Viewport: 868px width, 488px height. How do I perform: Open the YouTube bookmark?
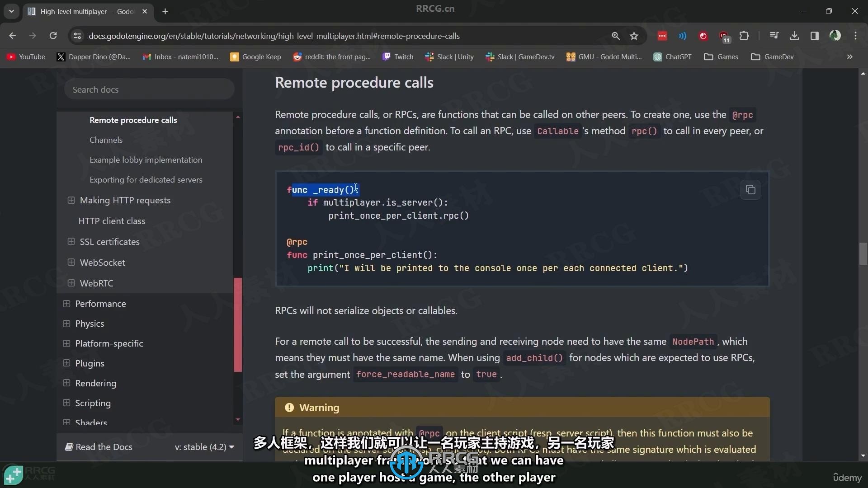tap(26, 56)
